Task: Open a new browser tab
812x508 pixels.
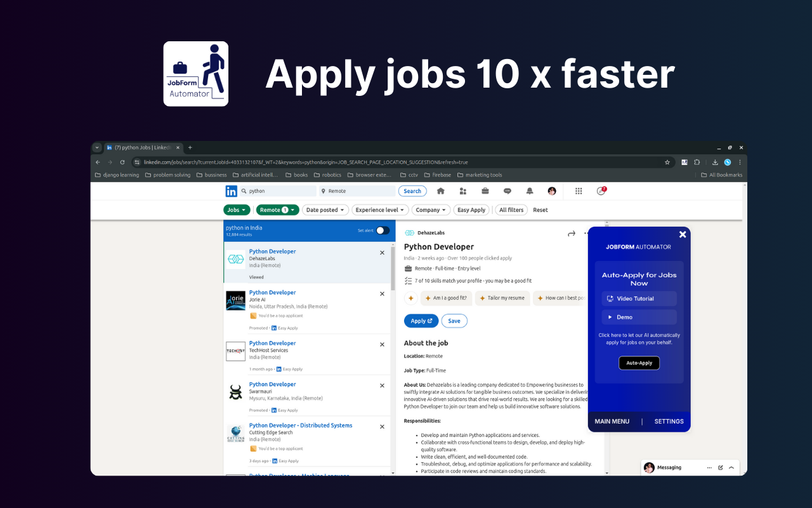Action: (190, 147)
